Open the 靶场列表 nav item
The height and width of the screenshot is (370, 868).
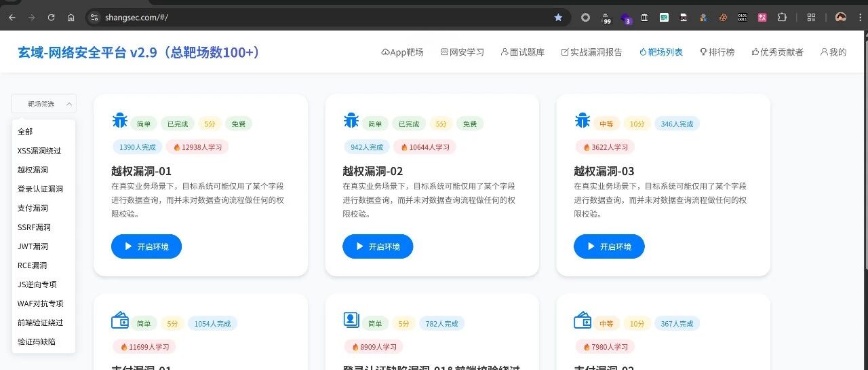point(661,52)
